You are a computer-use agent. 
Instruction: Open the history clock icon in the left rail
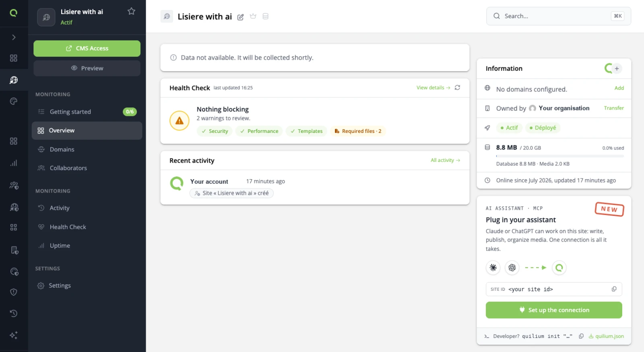(x=14, y=313)
